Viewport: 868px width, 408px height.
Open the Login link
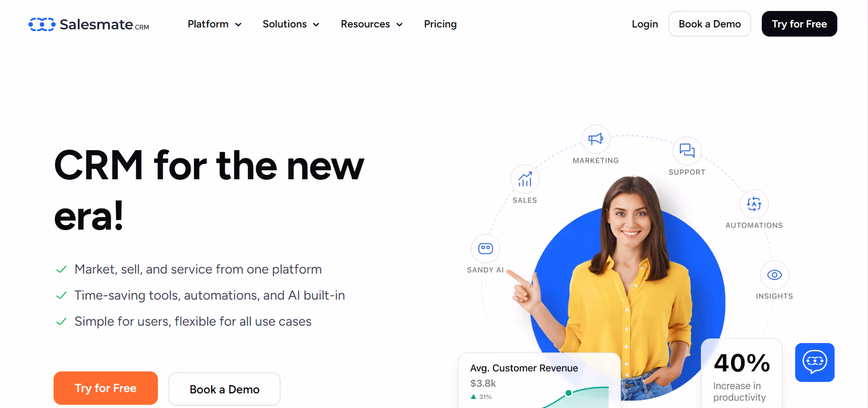tap(645, 24)
